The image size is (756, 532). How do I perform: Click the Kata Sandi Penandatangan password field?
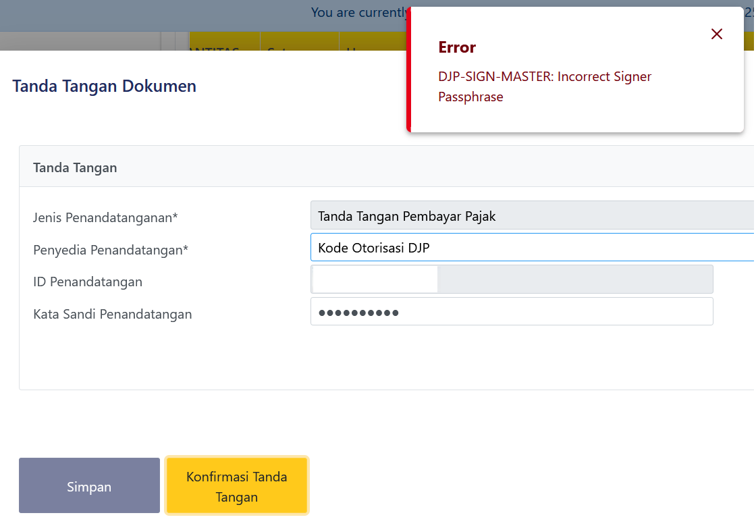(x=512, y=312)
